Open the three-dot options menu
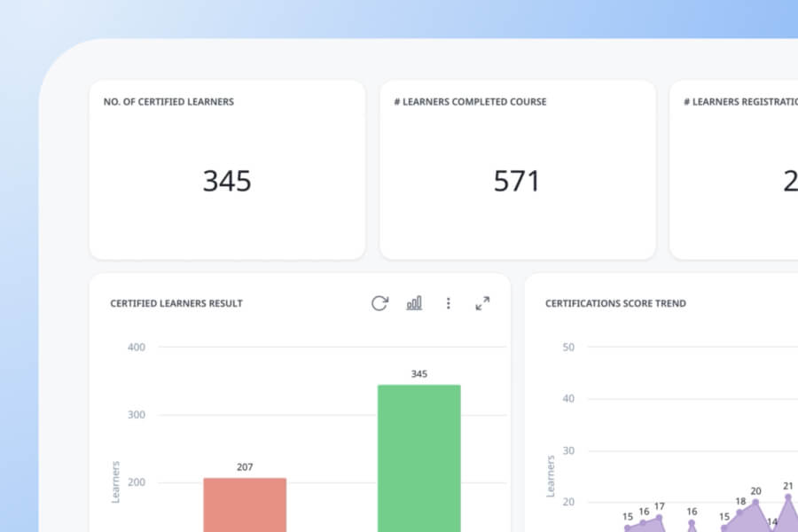The image size is (798, 532). pos(448,303)
